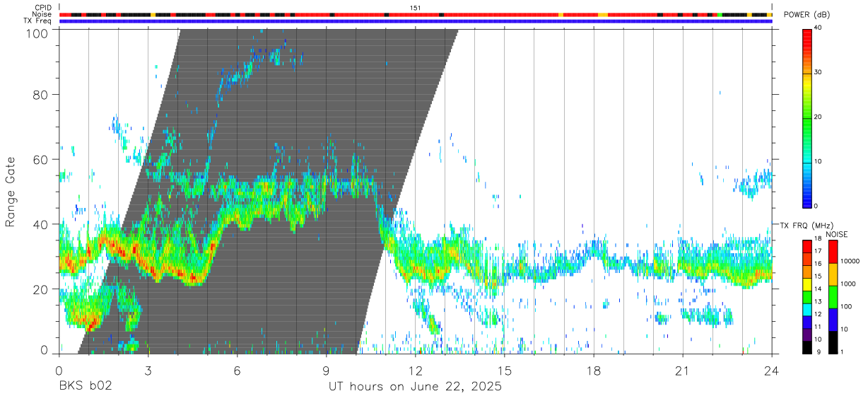Click the "24" hour tick on the x-axis
The height and width of the screenshot is (401, 868).
coord(772,371)
